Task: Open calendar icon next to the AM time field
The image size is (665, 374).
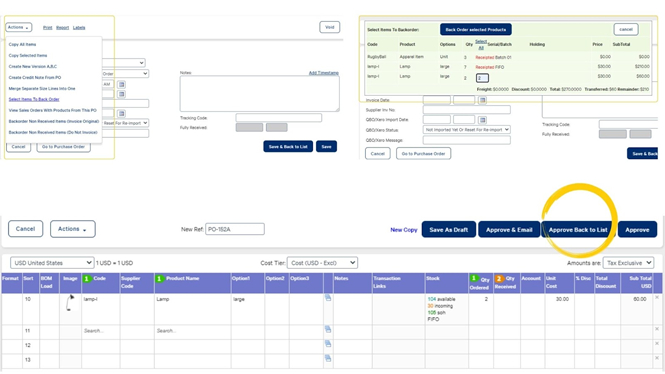Action: coord(121,84)
